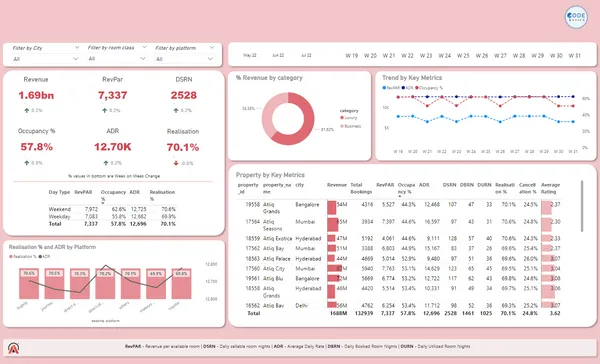This screenshot has width=600, height=364.
Task: Open the room class 'All' dropdown
Action: 117,59
